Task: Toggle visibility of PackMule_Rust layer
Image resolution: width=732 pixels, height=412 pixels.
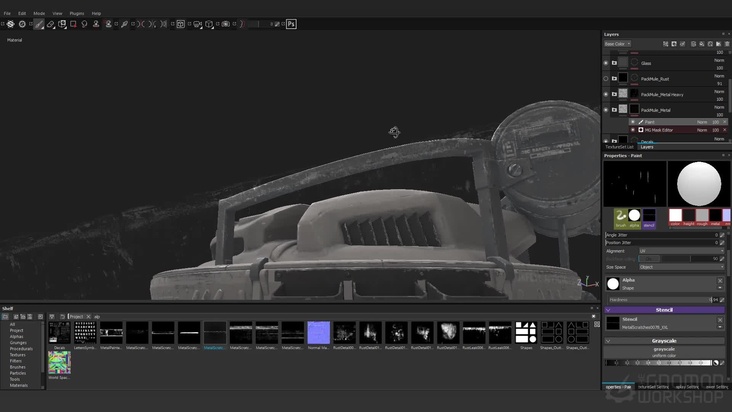Action: pos(606,79)
